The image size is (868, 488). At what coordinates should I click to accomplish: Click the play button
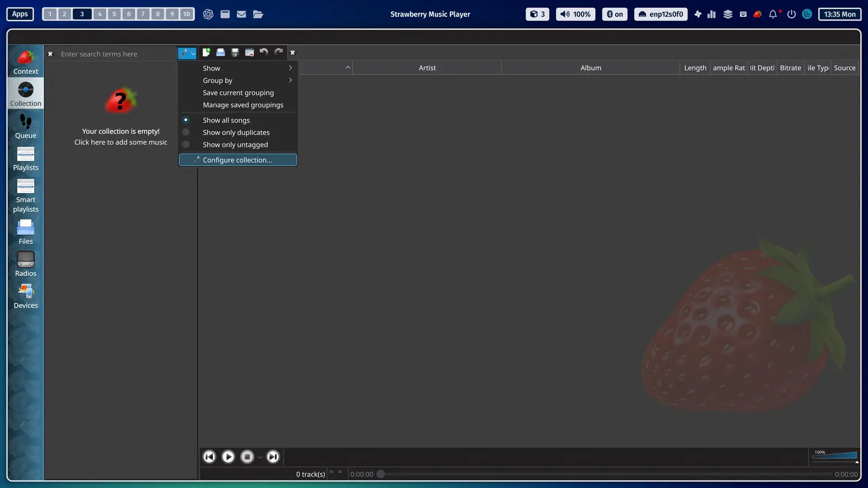(x=228, y=457)
